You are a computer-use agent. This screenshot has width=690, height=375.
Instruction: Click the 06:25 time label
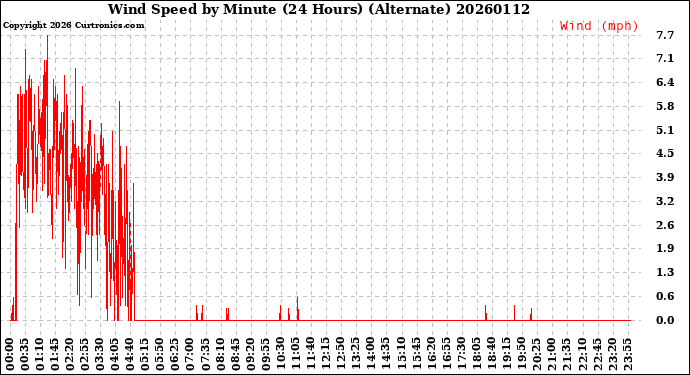click(x=176, y=354)
